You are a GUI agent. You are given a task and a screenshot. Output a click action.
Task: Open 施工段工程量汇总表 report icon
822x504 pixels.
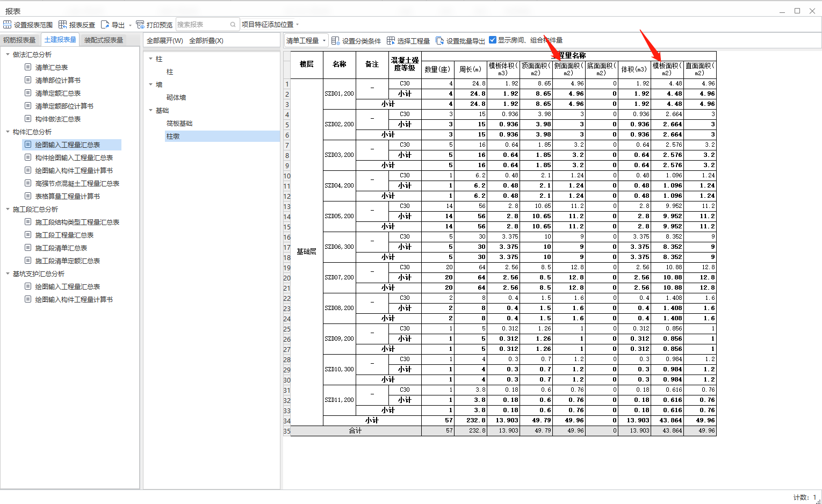[x=28, y=235]
